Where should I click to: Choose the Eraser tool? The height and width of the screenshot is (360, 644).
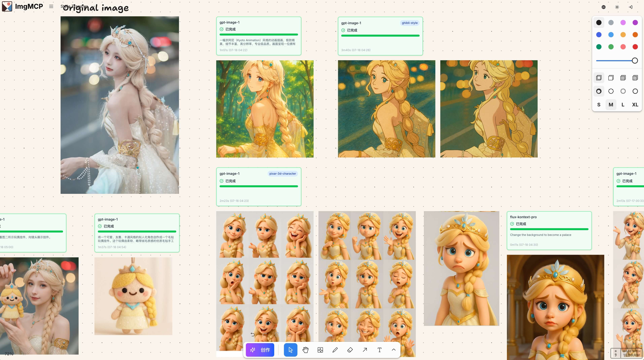tap(350, 350)
